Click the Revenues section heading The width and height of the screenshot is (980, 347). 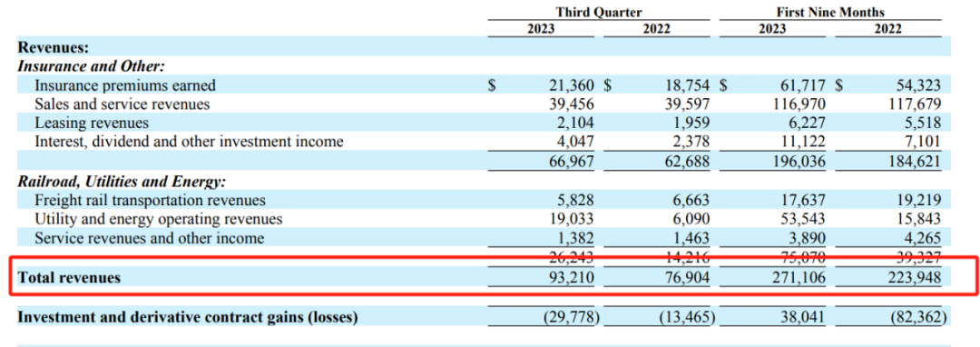point(54,47)
